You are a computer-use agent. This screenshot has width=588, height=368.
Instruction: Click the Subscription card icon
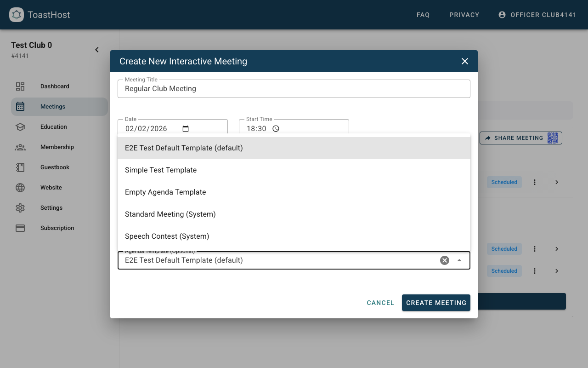[20, 228]
